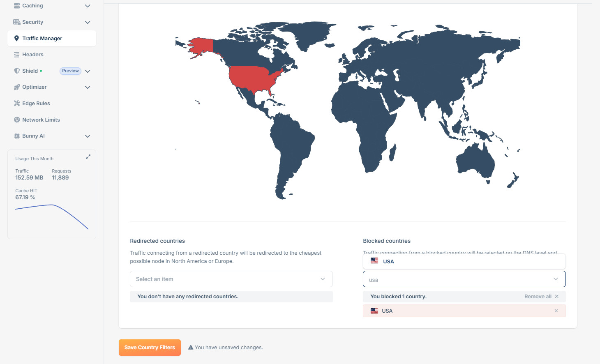Collapse the Bunny AI section
Viewport: 600px width, 364px height.
[x=87, y=136]
